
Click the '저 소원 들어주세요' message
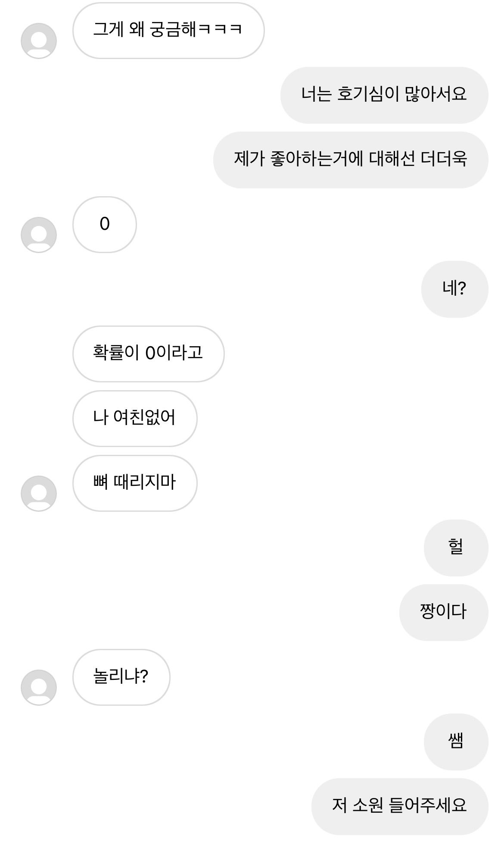point(399,806)
